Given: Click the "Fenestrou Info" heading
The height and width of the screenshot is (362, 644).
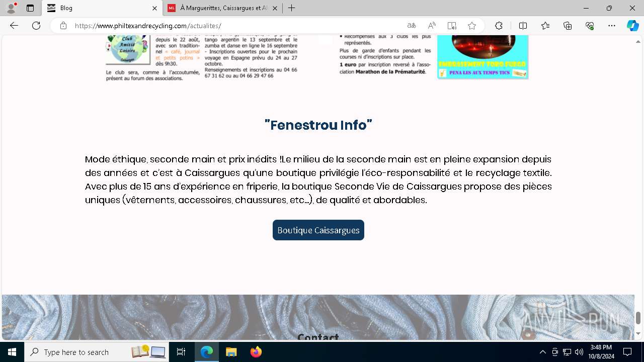Looking at the screenshot, I should pos(318,125).
